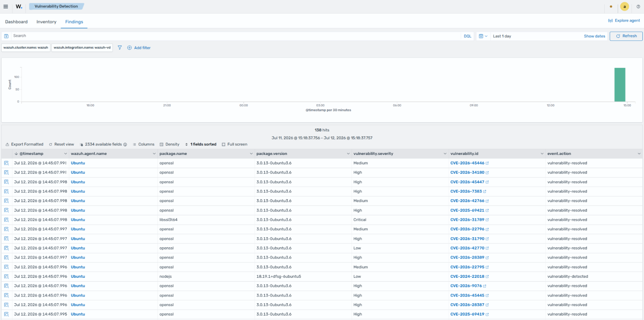Click the Last 1 day time range
This screenshot has height=320, width=644.
click(x=502, y=36)
